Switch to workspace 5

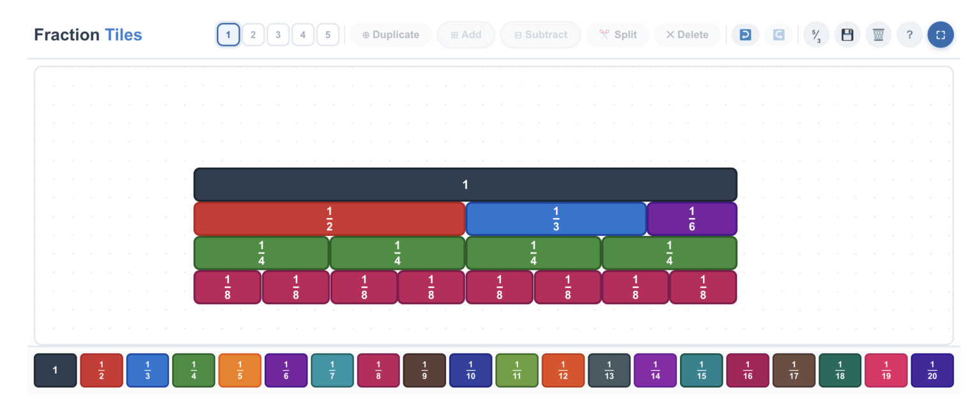(328, 34)
